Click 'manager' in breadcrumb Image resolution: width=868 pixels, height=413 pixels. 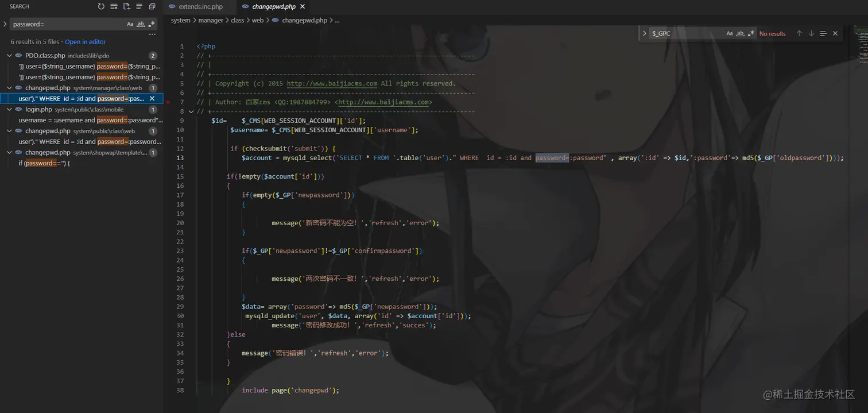point(211,20)
